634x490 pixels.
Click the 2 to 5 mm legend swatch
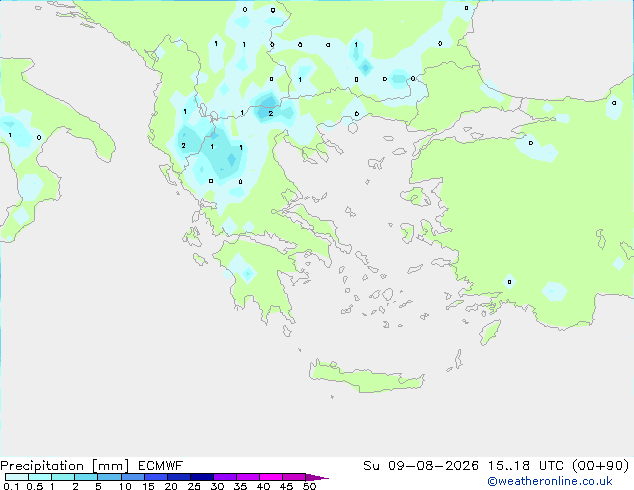tap(86, 477)
